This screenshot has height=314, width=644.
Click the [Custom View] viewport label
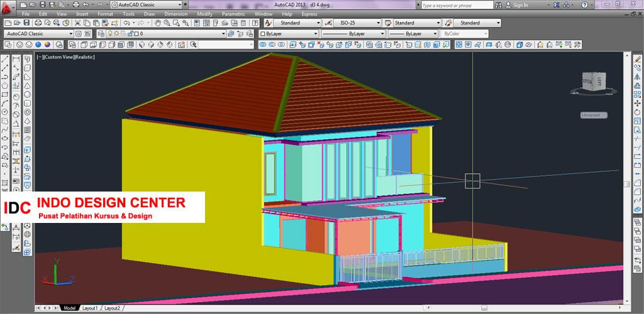[58, 57]
